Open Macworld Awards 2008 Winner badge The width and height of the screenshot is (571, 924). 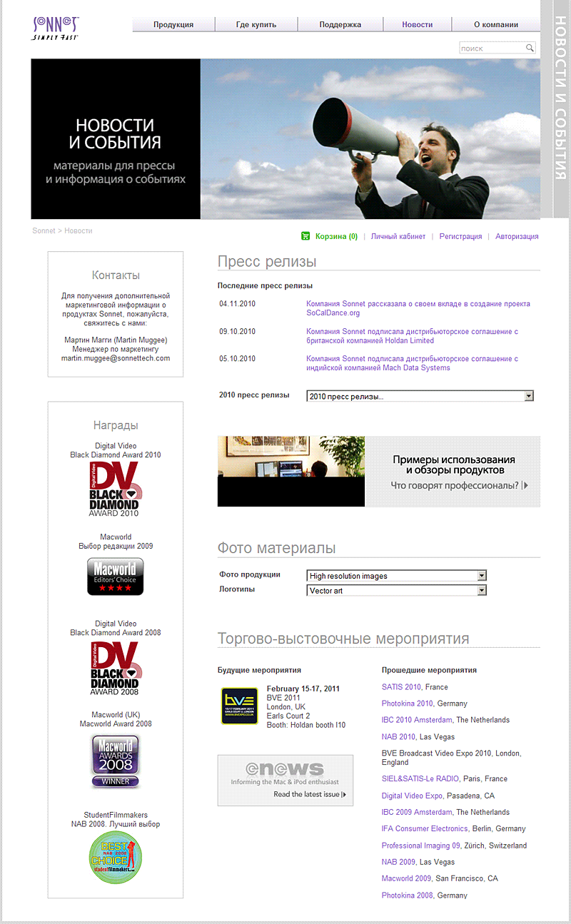click(115, 761)
